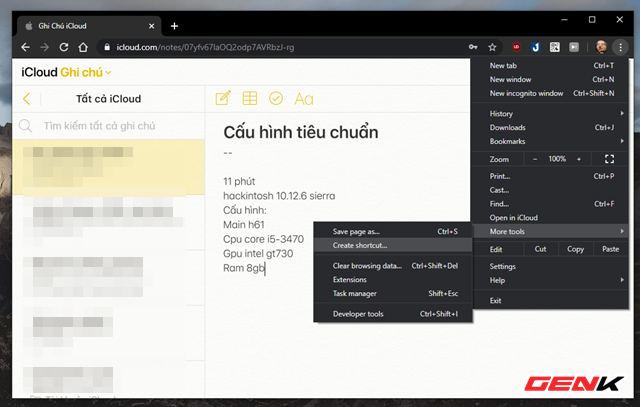Choose Find... in the menu
The height and width of the screenshot is (407, 640).
point(549,204)
